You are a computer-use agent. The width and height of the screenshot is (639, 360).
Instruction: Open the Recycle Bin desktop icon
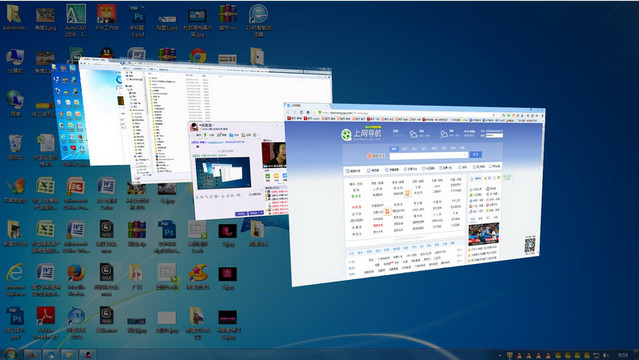[15, 147]
